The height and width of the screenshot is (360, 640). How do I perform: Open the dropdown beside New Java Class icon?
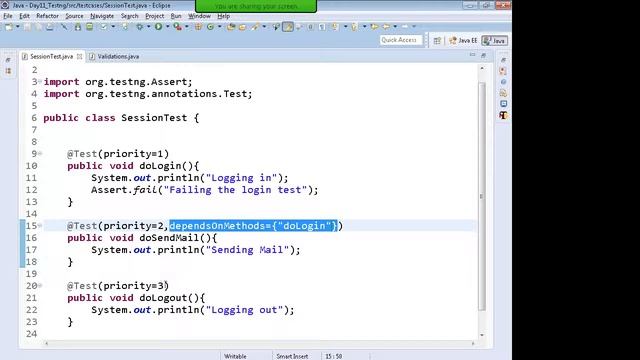click(219, 27)
